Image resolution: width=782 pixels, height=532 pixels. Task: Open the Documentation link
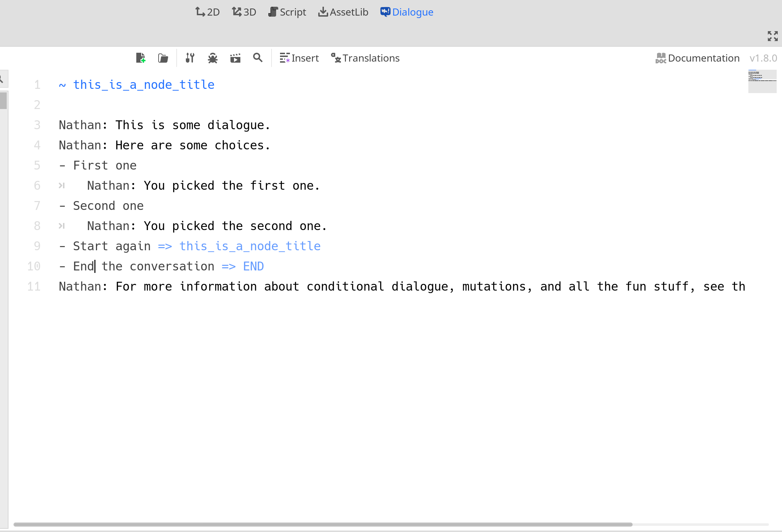[697, 58]
